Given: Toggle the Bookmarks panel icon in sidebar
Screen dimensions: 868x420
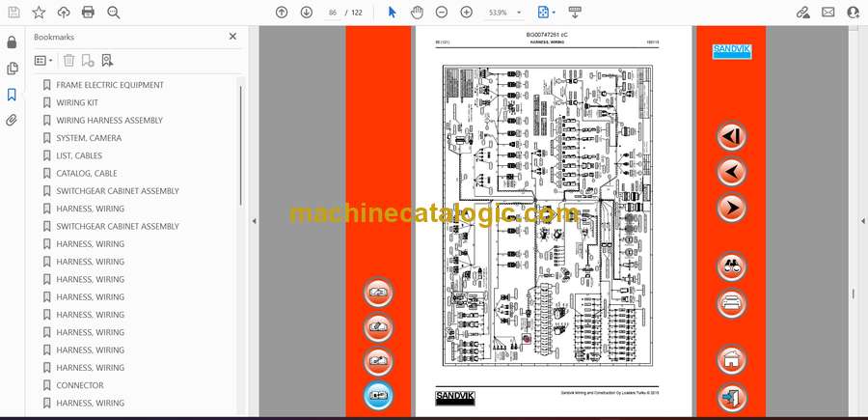Looking at the screenshot, I should point(12,95).
